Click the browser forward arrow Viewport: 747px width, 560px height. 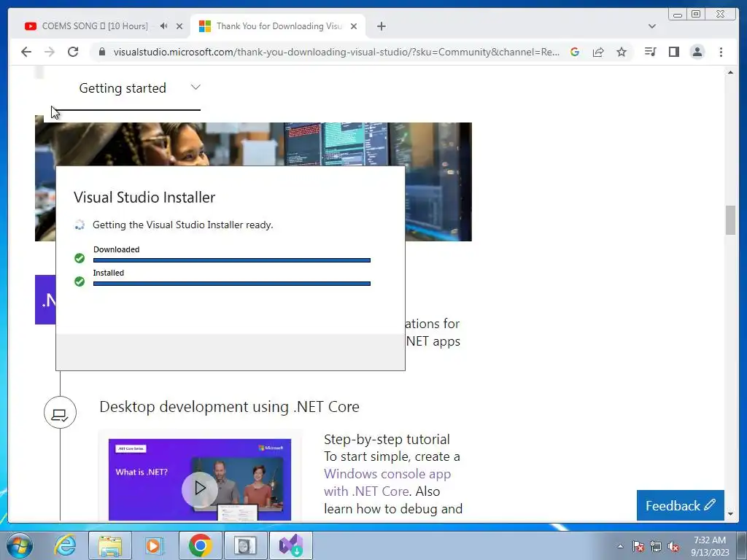[x=50, y=52]
